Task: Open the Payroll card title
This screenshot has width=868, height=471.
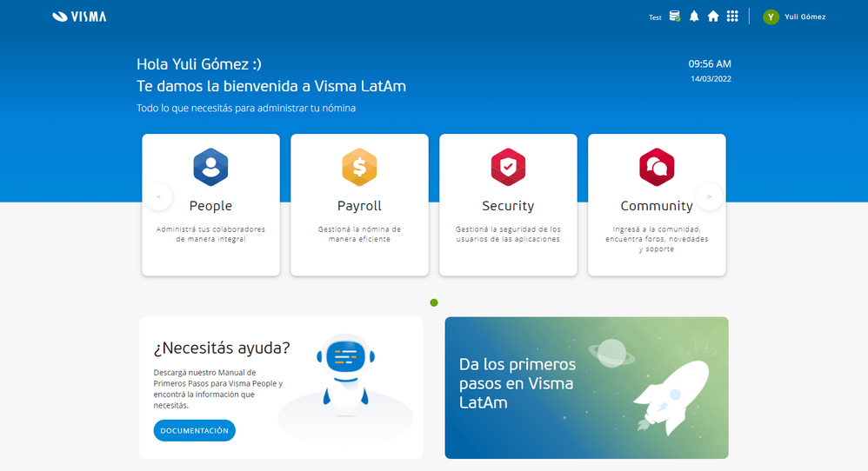Action: [x=359, y=206]
